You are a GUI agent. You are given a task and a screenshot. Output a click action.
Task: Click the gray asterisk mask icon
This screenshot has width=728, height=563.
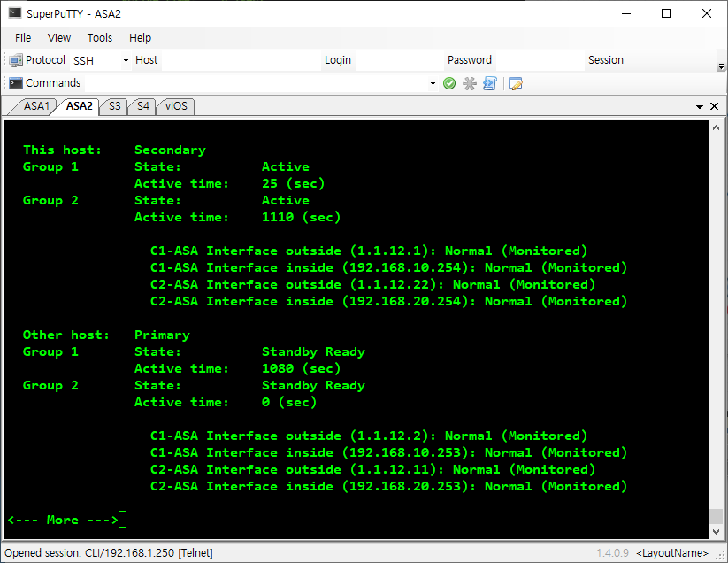pos(470,83)
